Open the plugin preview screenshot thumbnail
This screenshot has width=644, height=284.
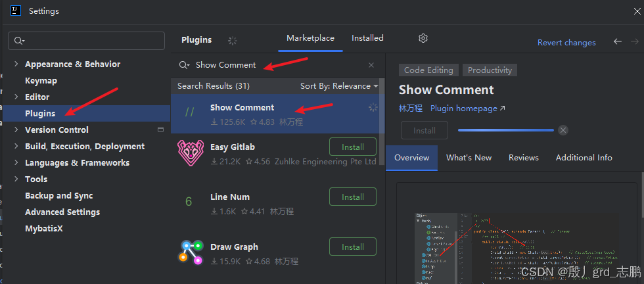click(x=517, y=248)
